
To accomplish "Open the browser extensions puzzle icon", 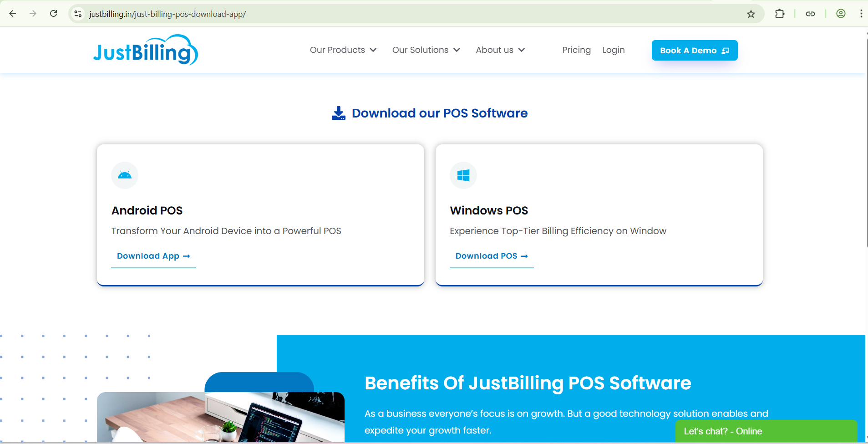I will pyautogui.click(x=780, y=14).
